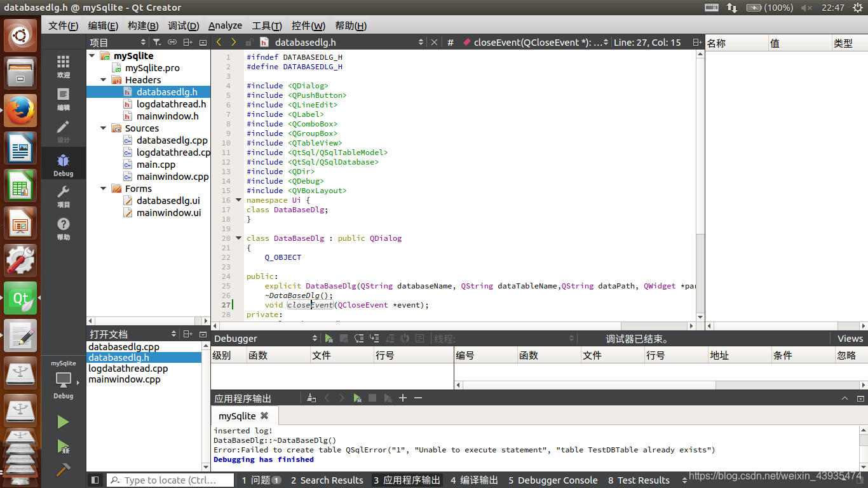Close the mySqlite output tab
Image resolution: width=868 pixels, height=488 pixels.
click(x=264, y=416)
